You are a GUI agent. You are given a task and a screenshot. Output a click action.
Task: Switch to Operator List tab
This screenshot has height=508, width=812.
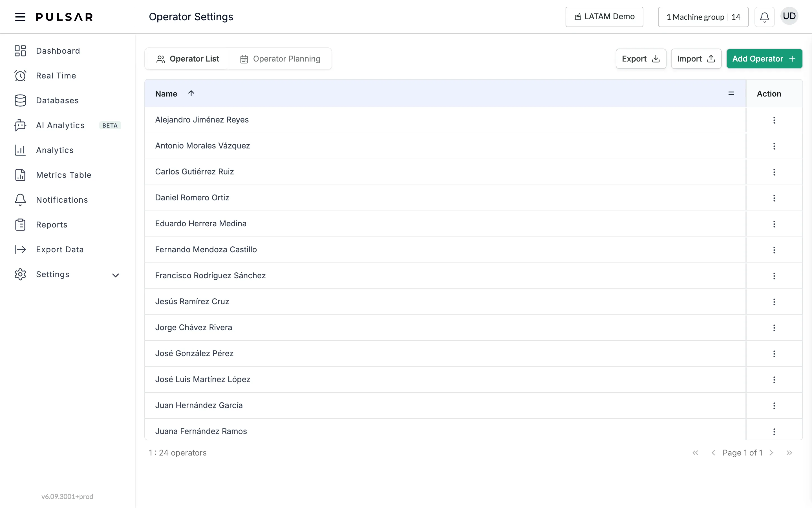[x=187, y=59]
